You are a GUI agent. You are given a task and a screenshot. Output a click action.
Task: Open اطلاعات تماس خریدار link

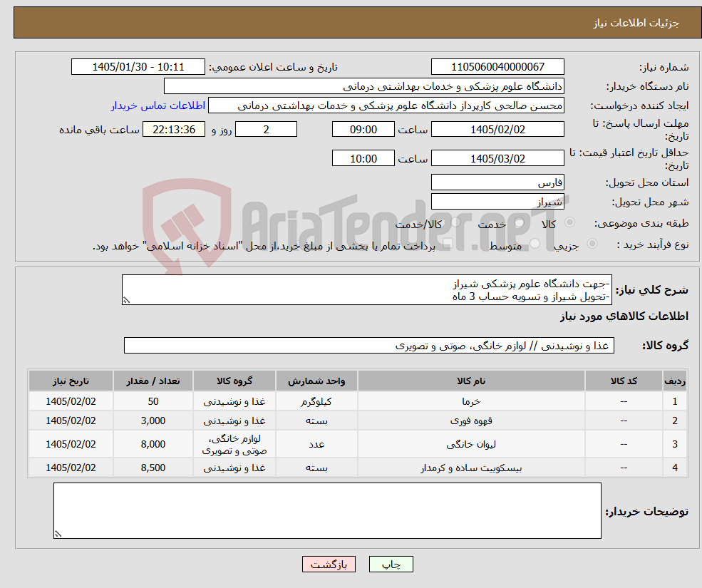(158, 105)
